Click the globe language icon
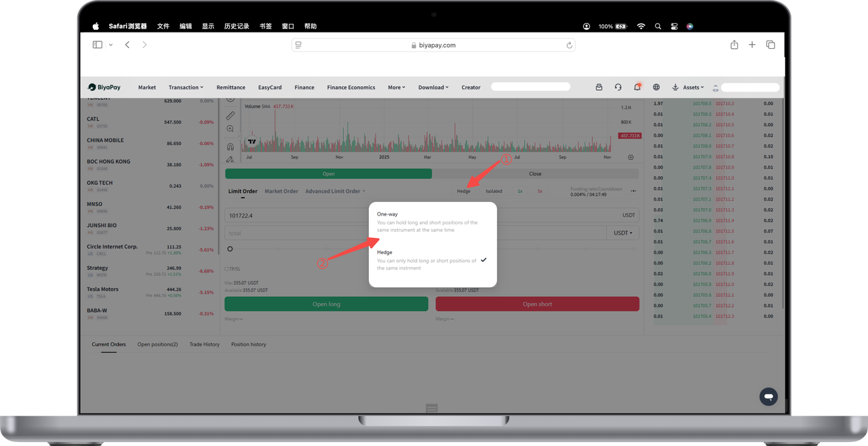868x446 pixels. point(656,87)
